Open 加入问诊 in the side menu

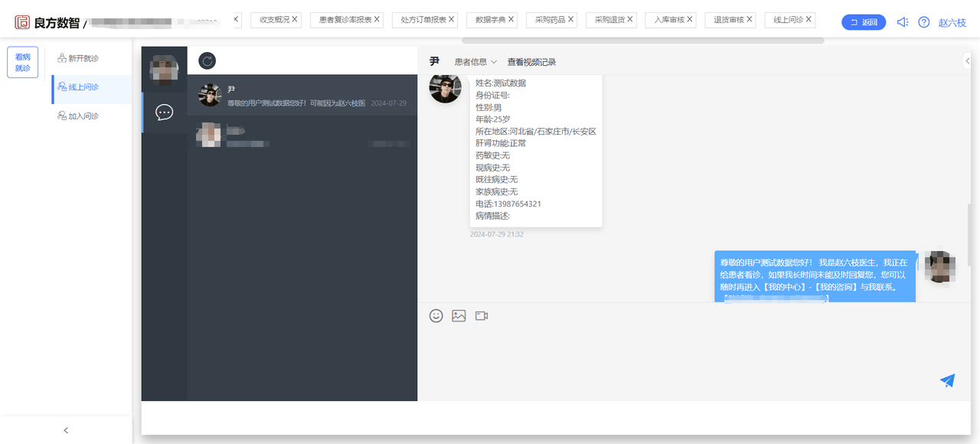click(77, 116)
